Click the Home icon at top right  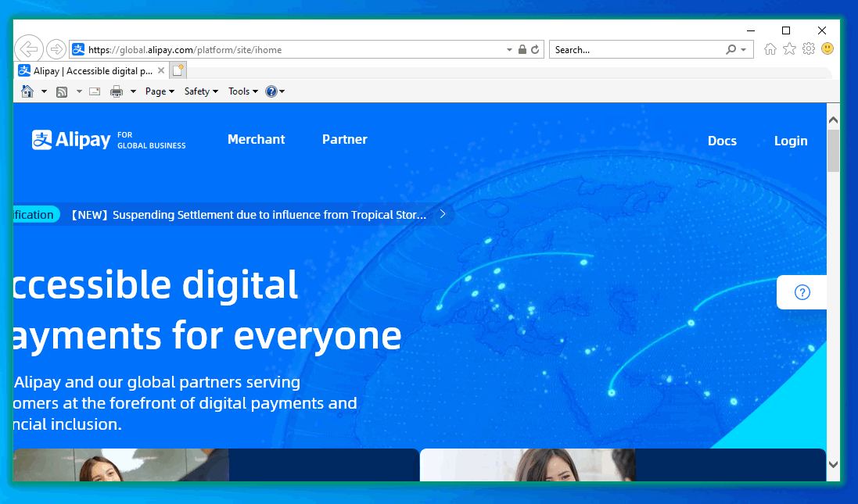tap(770, 49)
